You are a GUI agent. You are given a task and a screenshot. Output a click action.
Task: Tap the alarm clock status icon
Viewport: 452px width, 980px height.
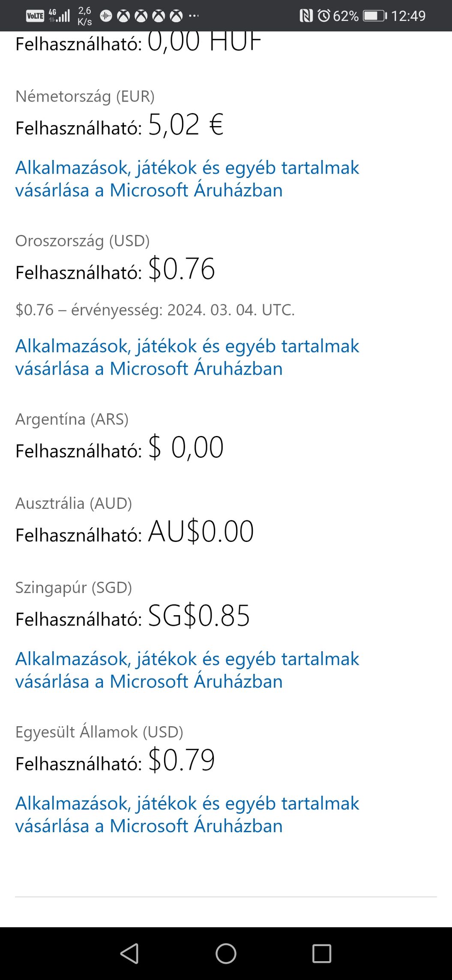[324, 16]
